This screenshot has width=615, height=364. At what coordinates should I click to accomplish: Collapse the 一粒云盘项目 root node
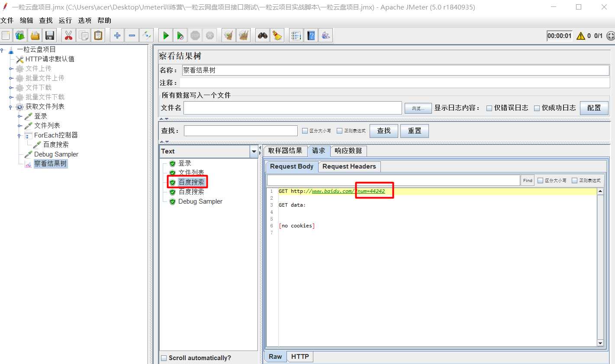pyautogui.click(x=2, y=50)
